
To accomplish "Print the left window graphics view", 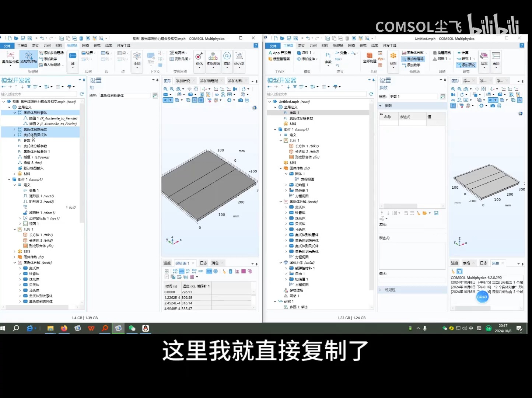I will (247, 100).
